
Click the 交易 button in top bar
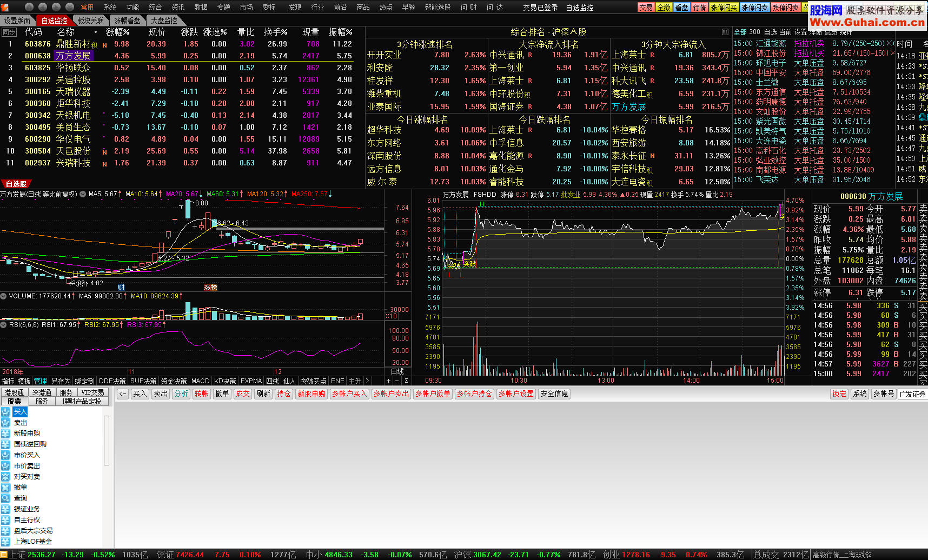(646, 7)
